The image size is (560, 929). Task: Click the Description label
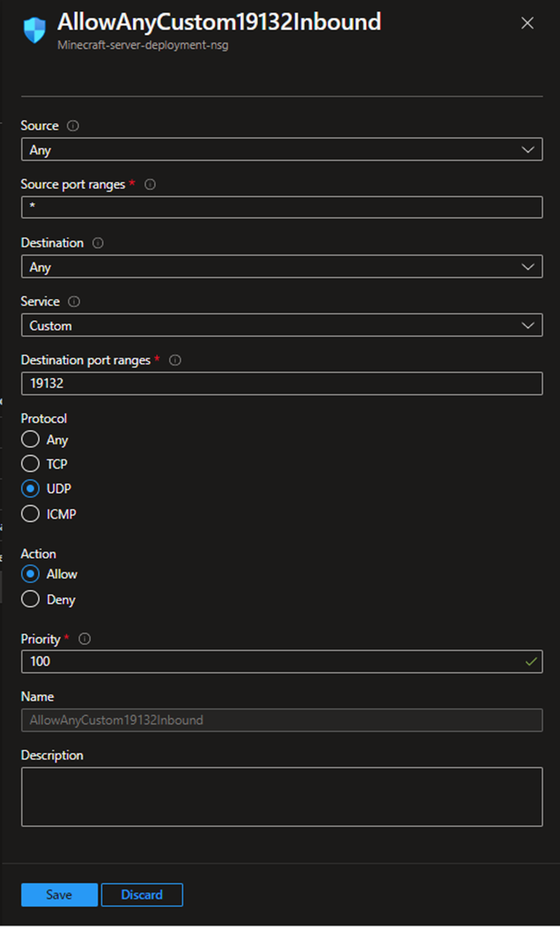tap(52, 755)
